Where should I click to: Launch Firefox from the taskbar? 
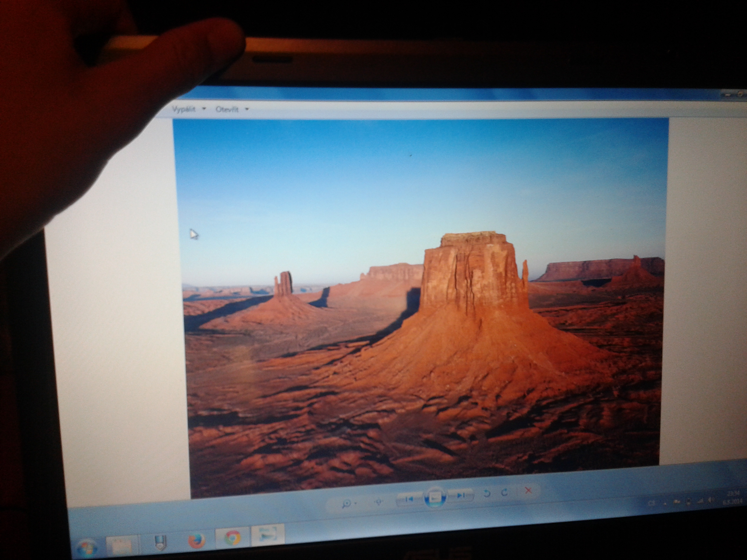196,540
